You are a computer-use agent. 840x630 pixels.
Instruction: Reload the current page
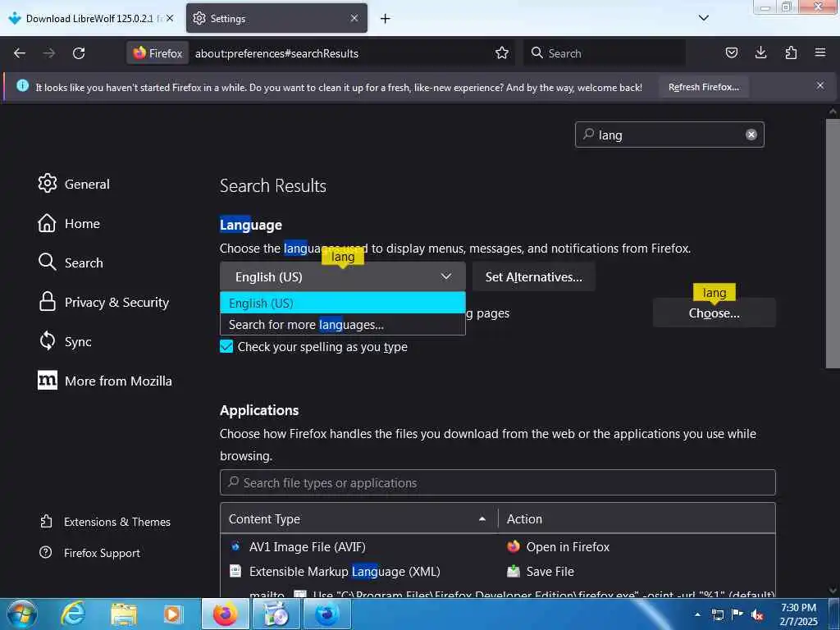[x=79, y=53]
